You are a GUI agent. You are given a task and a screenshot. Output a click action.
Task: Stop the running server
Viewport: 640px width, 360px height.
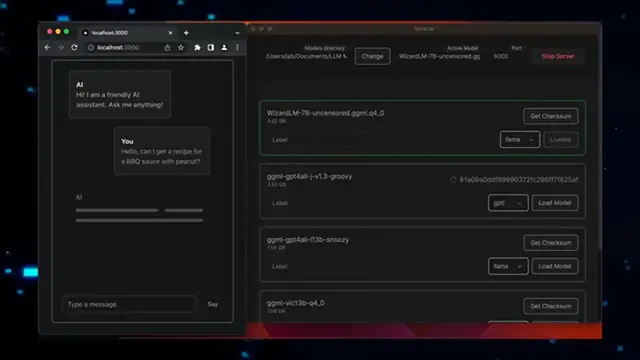558,56
